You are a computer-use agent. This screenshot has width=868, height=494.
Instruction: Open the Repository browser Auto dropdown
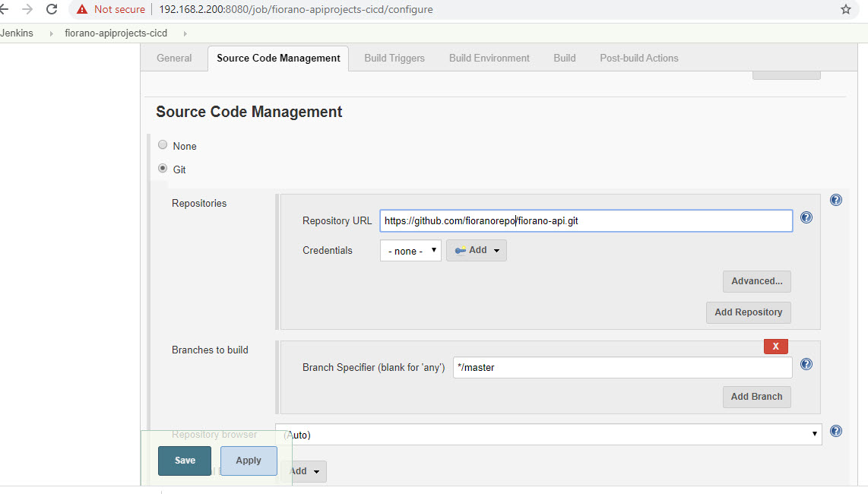click(x=548, y=434)
